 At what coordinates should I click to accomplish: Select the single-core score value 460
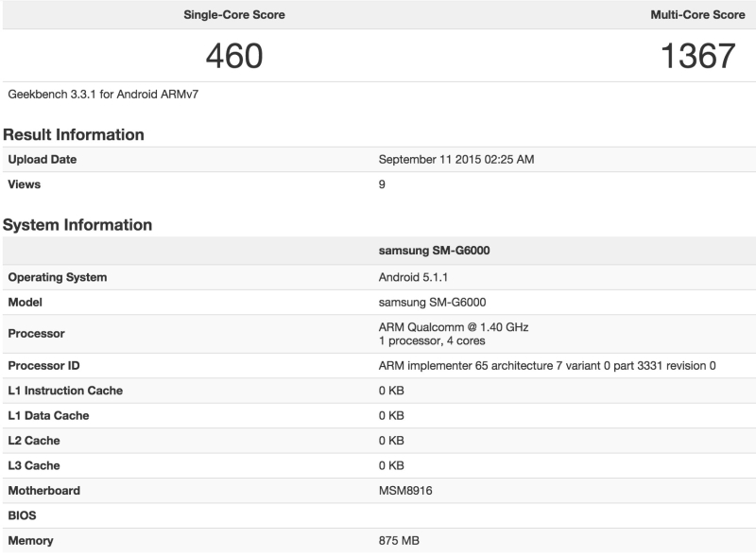[233, 56]
